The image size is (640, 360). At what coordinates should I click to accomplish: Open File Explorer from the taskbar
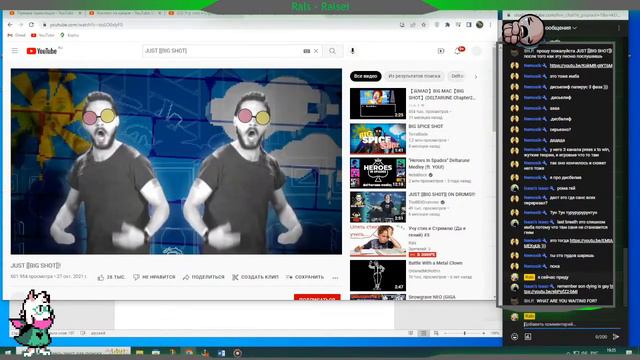140,353
